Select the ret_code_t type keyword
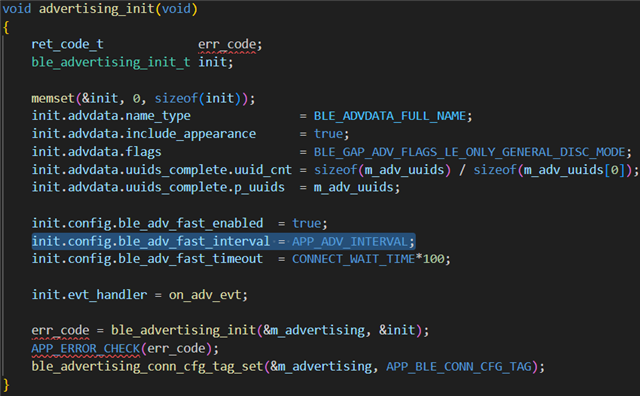The width and height of the screenshot is (640, 396). [67, 44]
